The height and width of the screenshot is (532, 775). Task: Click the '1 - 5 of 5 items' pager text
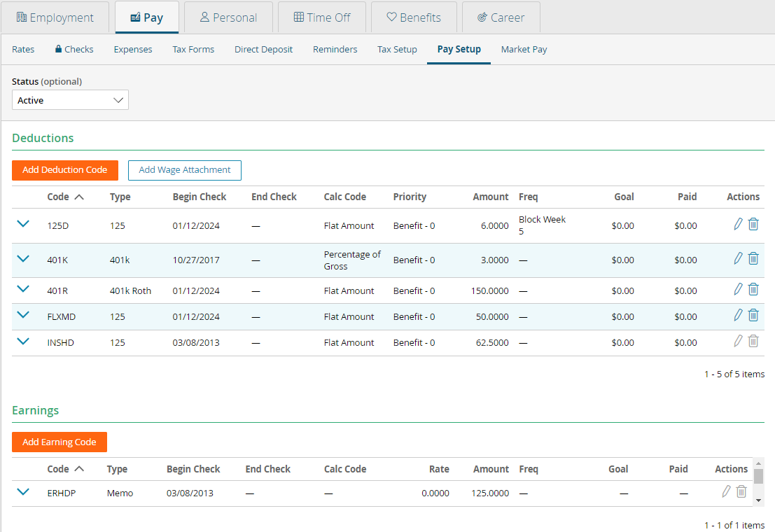[734, 374]
